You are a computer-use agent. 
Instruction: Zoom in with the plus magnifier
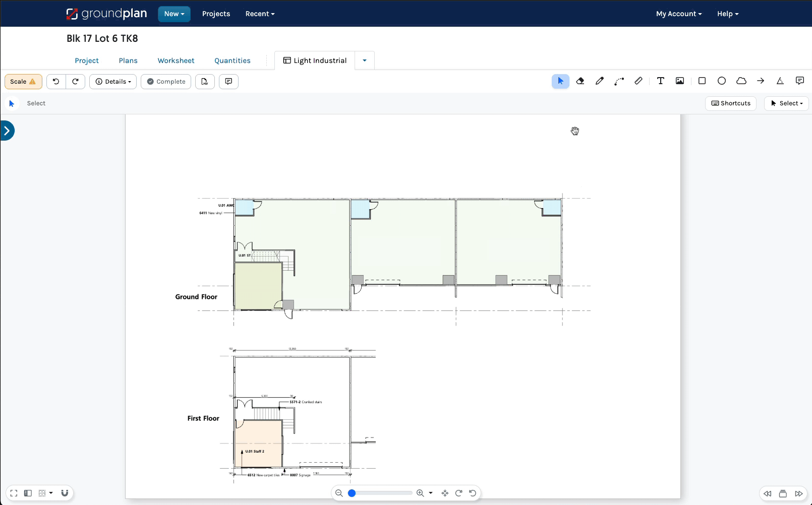(420, 493)
